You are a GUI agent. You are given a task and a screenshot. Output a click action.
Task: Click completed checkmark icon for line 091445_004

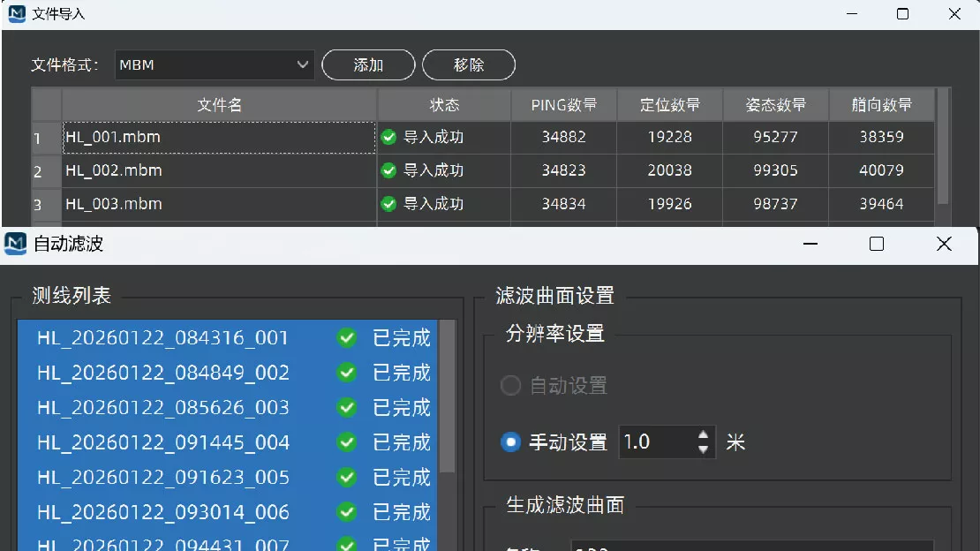(x=347, y=442)
